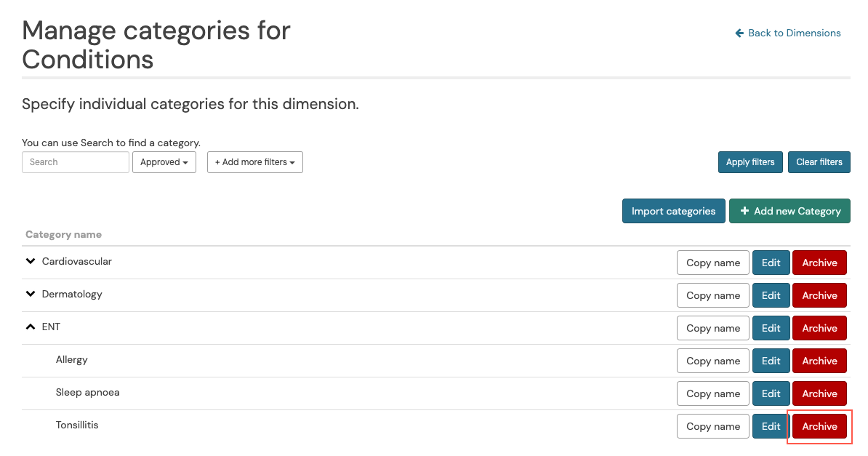Click inside the Search field

click(76, 161)
